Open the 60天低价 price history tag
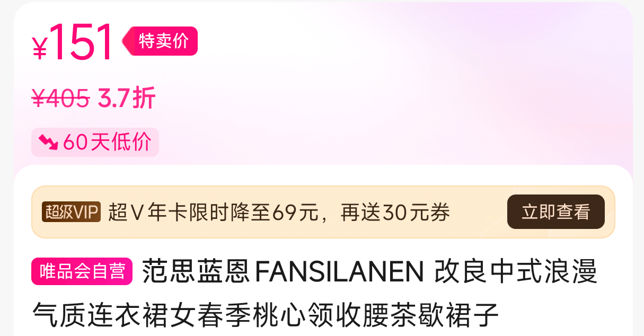The width and height of the screenshot is (644, 336). 95,142
